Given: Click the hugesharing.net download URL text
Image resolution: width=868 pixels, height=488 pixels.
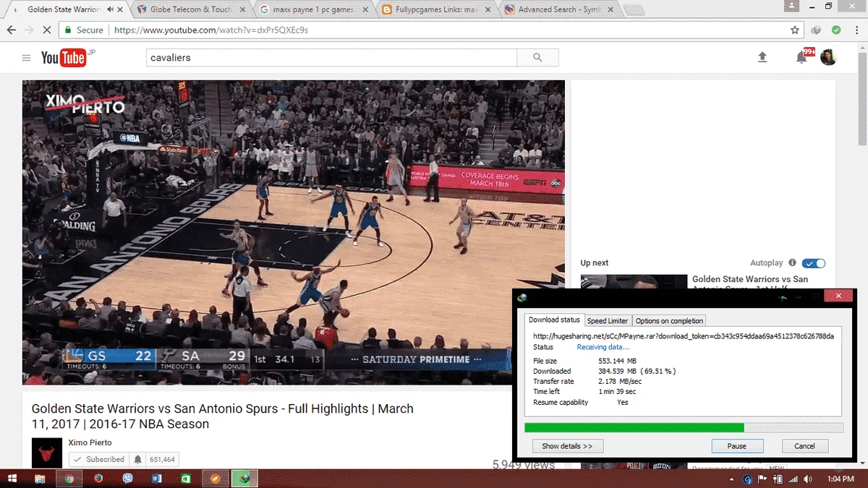Looking at the screenshot, I should pyautogui.click(x=684, y=336).
